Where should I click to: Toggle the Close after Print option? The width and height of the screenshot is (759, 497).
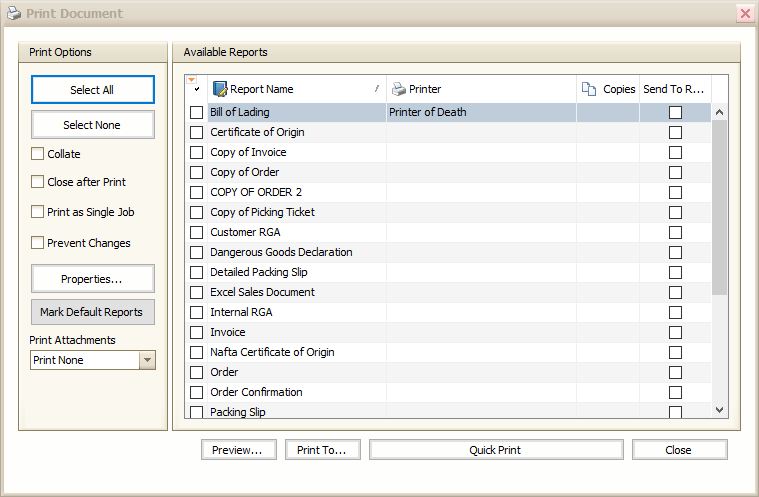[x=38, y=182]
